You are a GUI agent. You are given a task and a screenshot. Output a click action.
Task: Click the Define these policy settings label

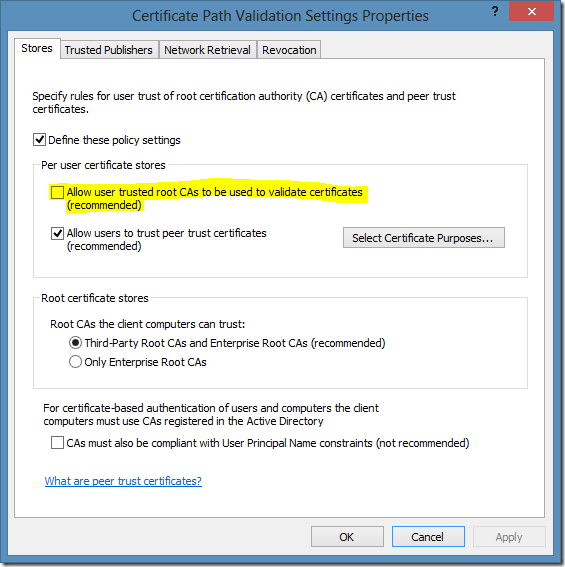click(114, 140)
